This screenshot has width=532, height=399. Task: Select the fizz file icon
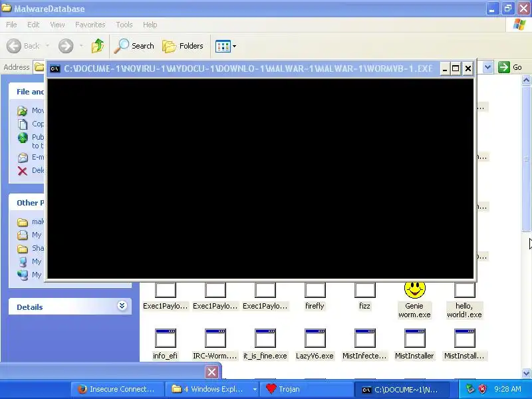click(364, 290)
